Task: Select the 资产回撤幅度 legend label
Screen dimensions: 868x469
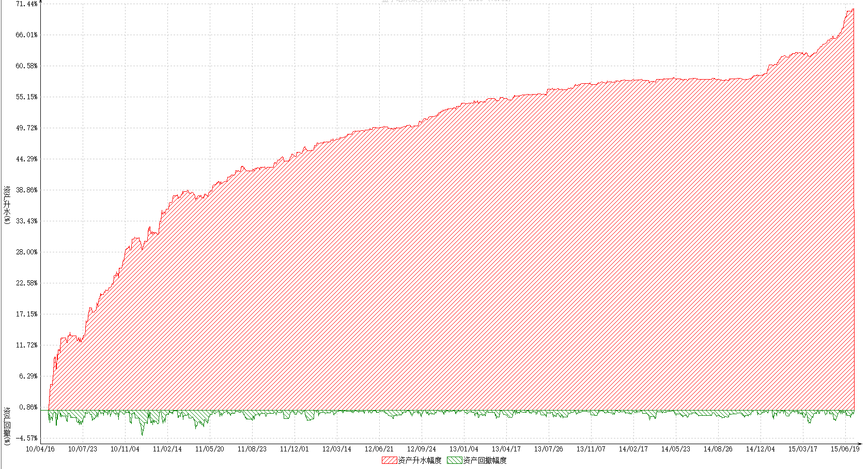Action: coord(485,460)
